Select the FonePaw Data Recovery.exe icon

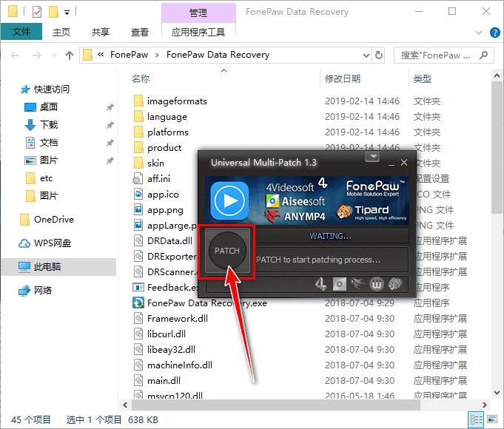(x=138, y=303)
